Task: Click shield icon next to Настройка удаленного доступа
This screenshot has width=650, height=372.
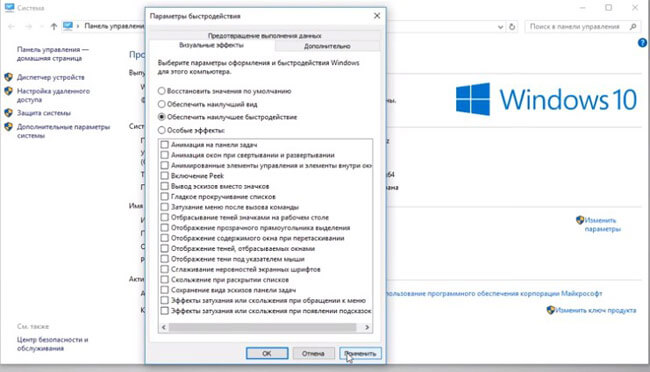Action: 9,91
